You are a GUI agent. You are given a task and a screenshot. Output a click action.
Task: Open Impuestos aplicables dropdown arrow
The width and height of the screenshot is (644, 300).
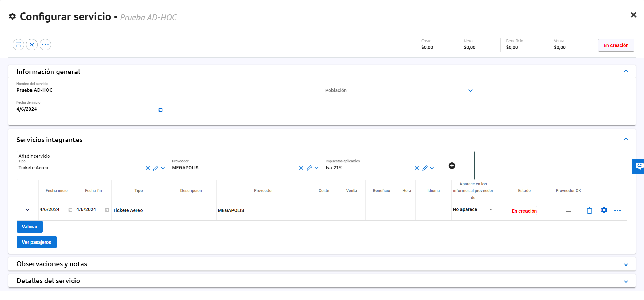pos(432,168)
